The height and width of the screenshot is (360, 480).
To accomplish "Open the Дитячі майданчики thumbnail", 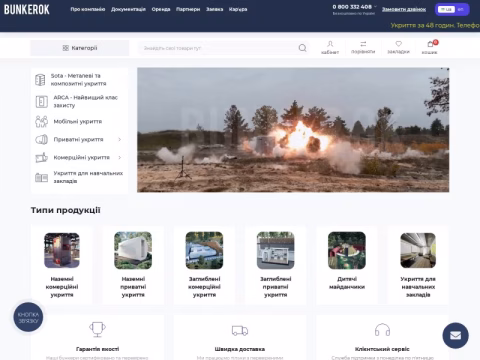I will click(x=347, y=250).
